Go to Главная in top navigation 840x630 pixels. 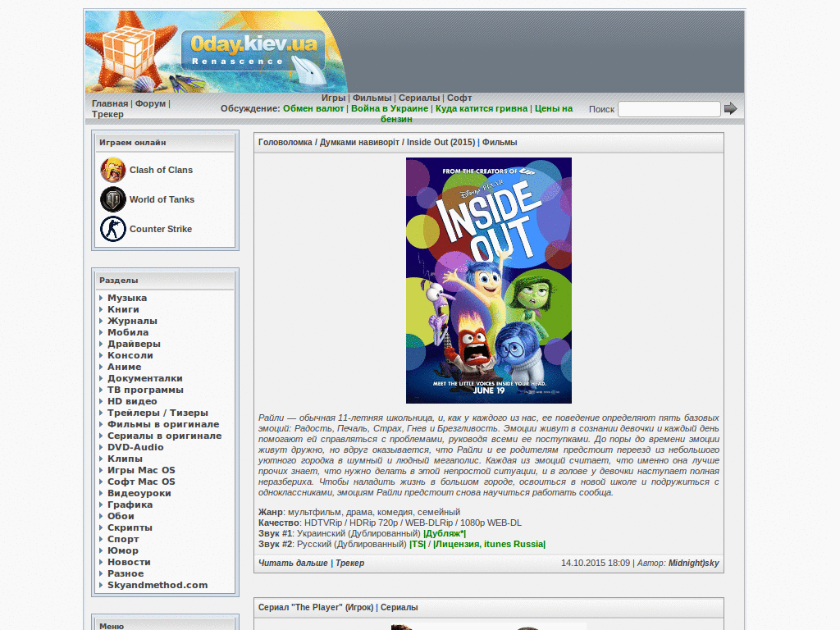click(110, 103)
